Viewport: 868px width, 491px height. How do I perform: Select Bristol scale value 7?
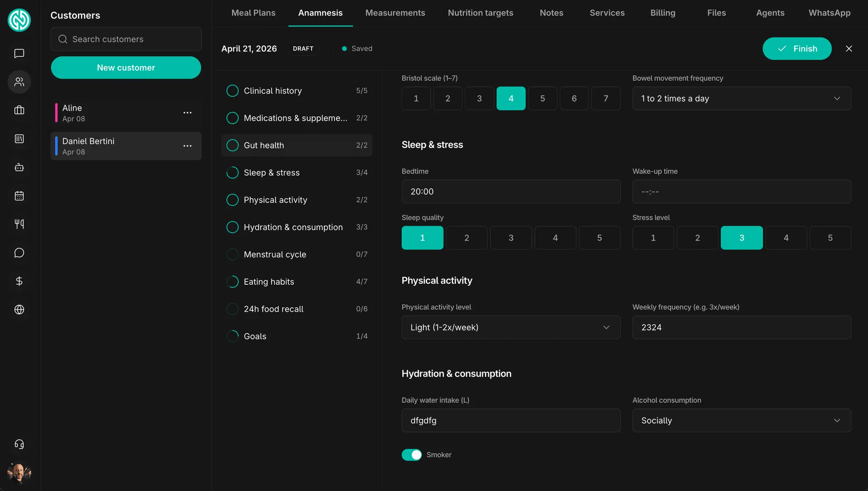point(606,98)
